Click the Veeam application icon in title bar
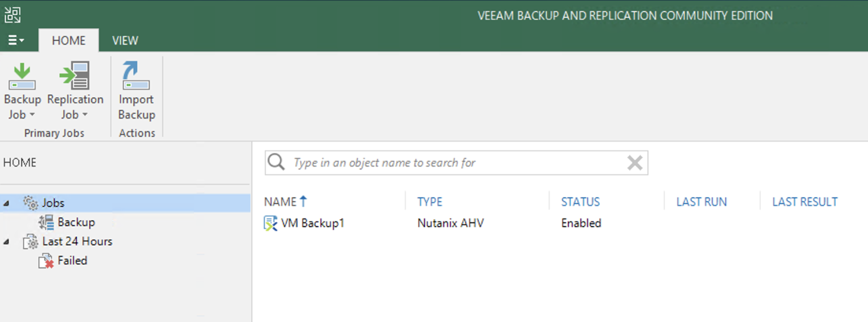 pyautogui.click(x=12, y=15)
